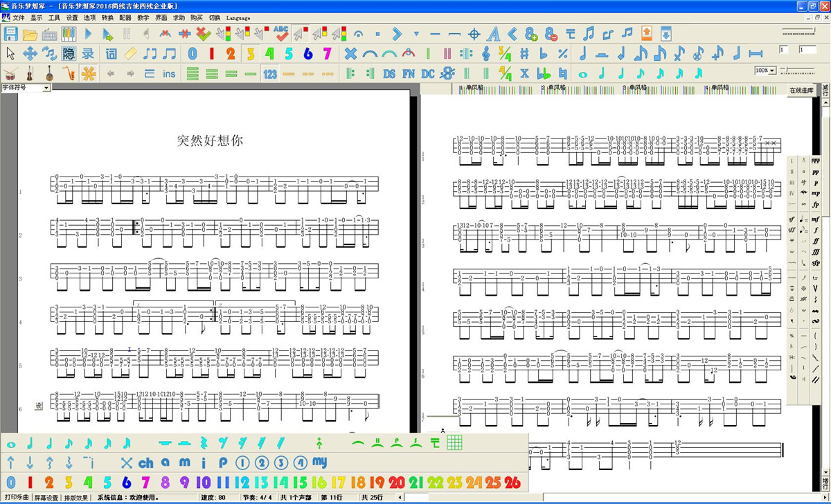Select the drum kit instrument icon
The width and height of the screenshot is (831, 504).
11,73
